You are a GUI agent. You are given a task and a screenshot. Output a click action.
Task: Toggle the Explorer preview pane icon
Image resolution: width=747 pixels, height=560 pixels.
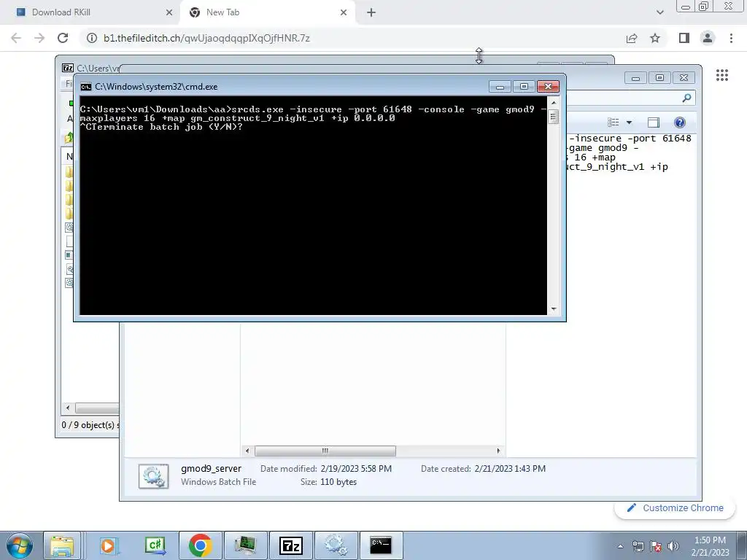coord(654,122)
